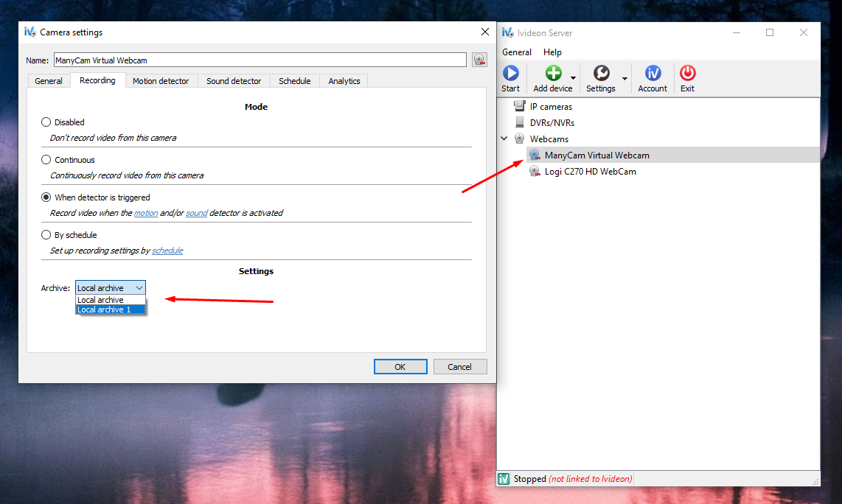Open the Settings dropdown arrow in toolbar
This screenshot has width=842, height=504.
[624, 78]
